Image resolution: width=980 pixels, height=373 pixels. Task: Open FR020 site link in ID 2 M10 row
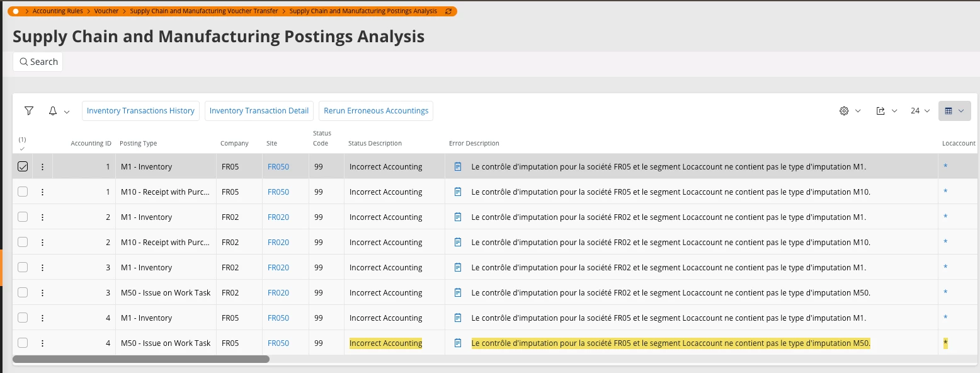[278, 243]
